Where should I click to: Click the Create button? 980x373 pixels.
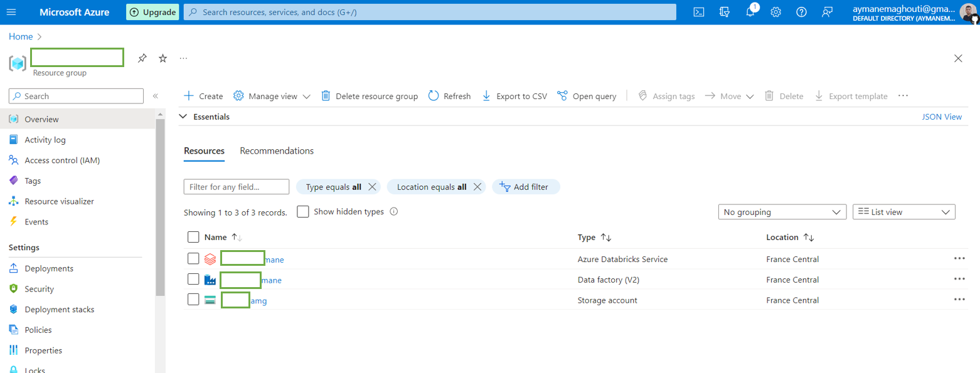tap(203, 96)
